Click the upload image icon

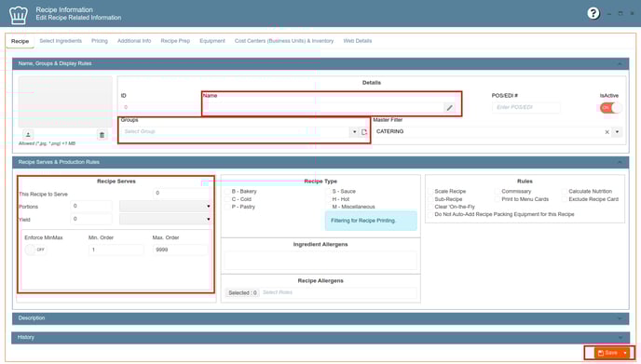[x=28, y=134]
